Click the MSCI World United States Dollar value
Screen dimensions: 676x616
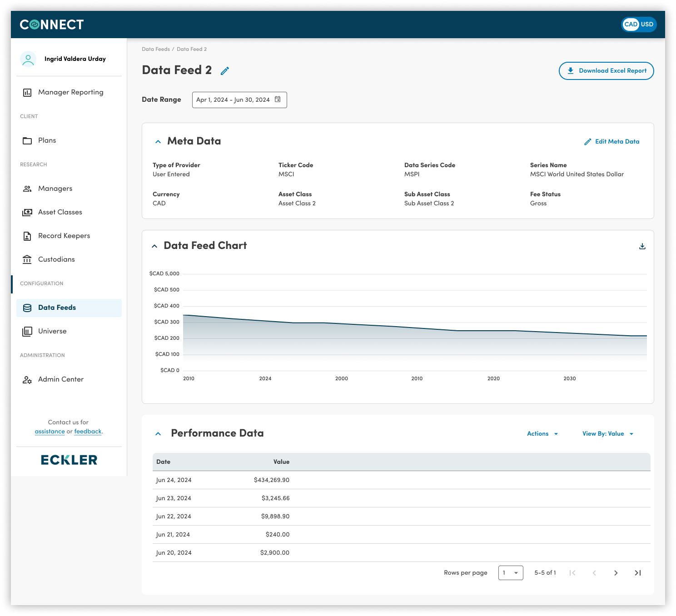click(x=577, y=174)
